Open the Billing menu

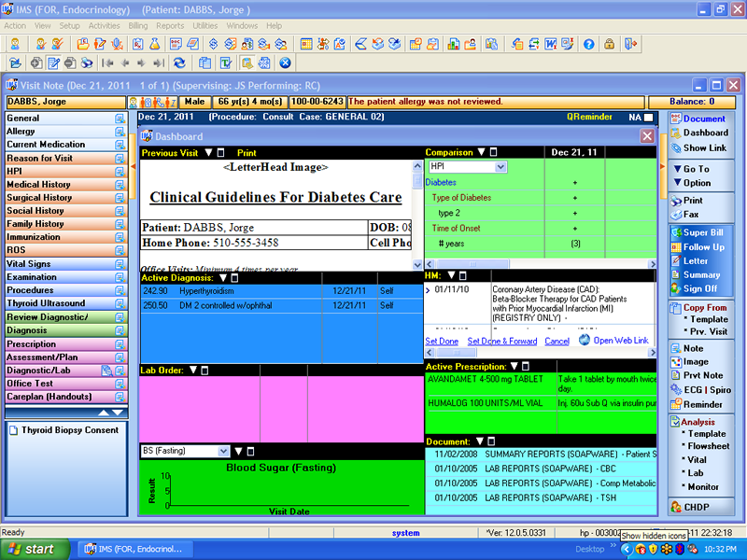coord(137,26)
